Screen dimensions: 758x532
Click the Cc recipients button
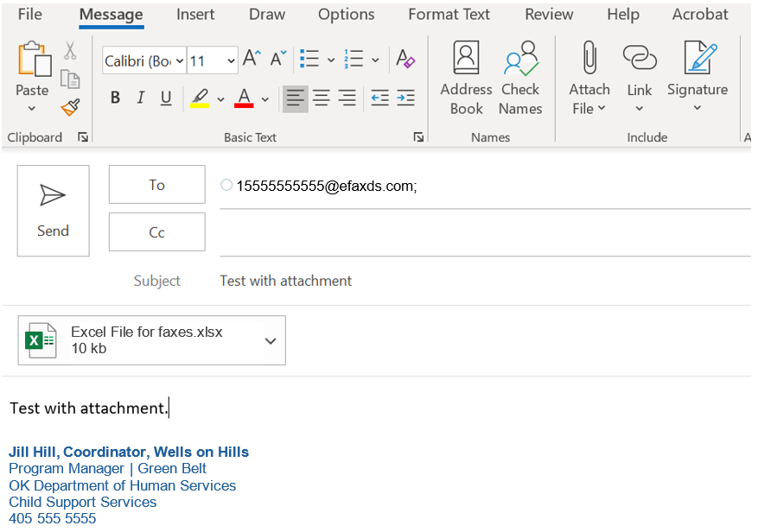[157, 232]
